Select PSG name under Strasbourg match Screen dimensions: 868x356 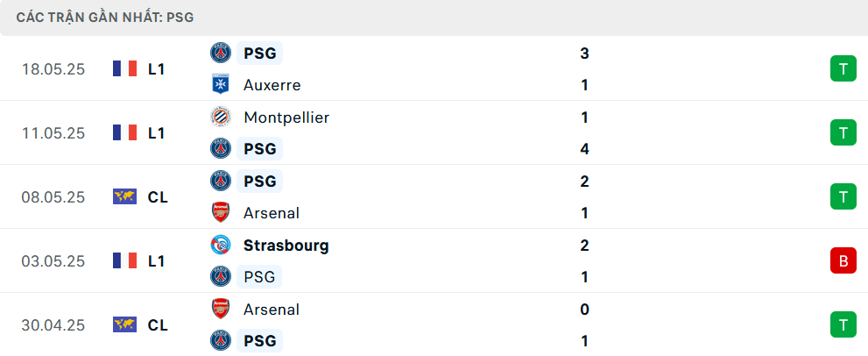(259, 277)
